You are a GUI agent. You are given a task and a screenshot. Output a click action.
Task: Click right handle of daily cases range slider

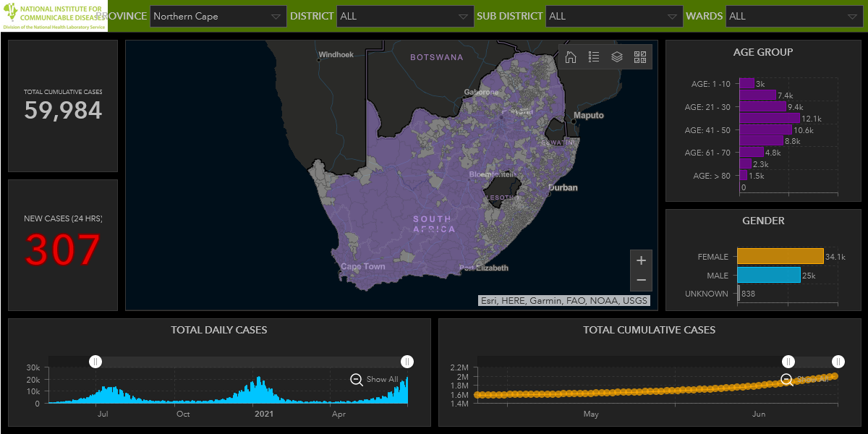(407, 362)
